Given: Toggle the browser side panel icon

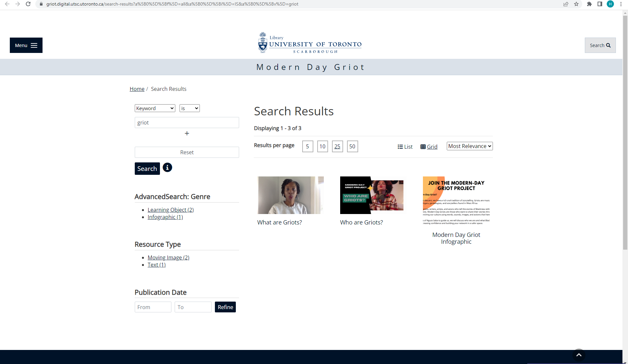Looking at the screenshot, I should tap(600, 4).
